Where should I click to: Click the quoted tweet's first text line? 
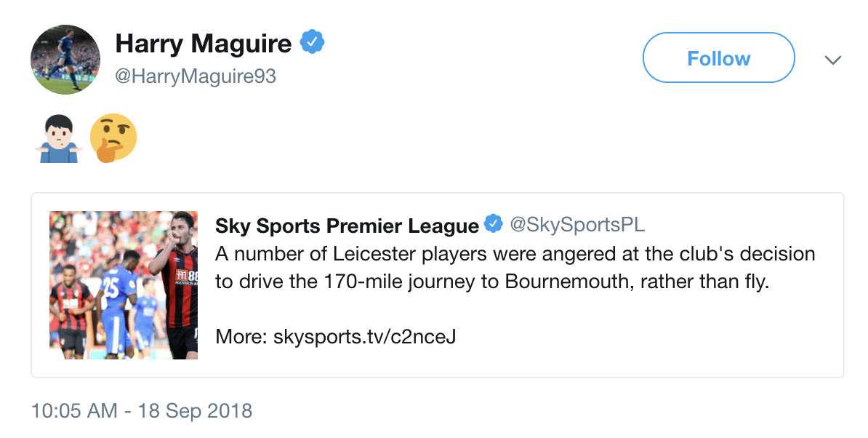click(x=515, y=255)
